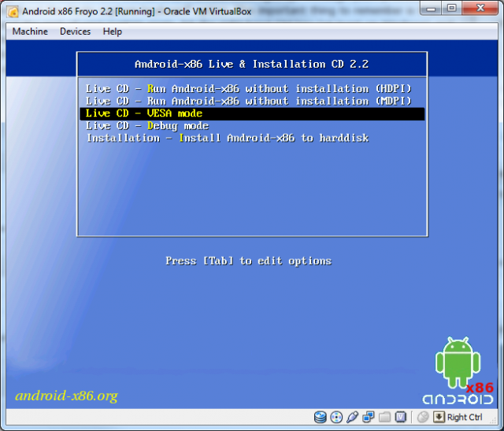This screenshot has width=504, height=431.
Task: Open the Devices menu
Action: (76, 32)
